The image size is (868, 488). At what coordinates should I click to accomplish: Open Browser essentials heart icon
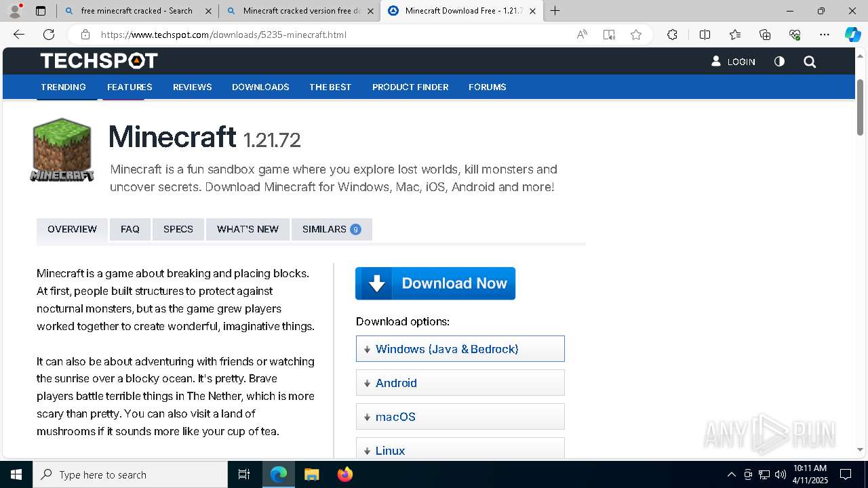795,35
